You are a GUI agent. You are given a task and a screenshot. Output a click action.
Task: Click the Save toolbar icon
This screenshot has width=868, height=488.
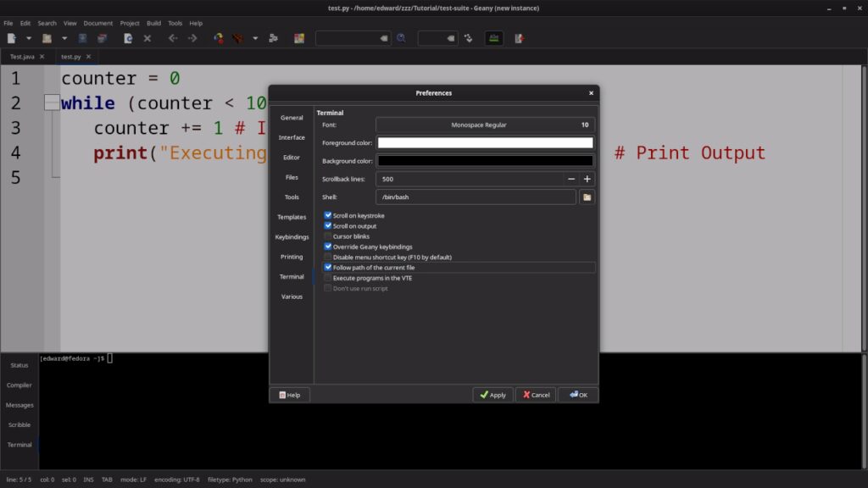click(x=81, y=38)
